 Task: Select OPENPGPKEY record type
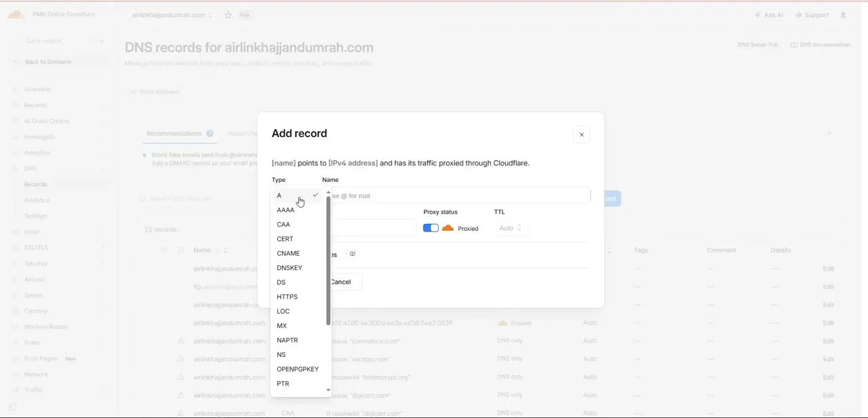(296, 369)
